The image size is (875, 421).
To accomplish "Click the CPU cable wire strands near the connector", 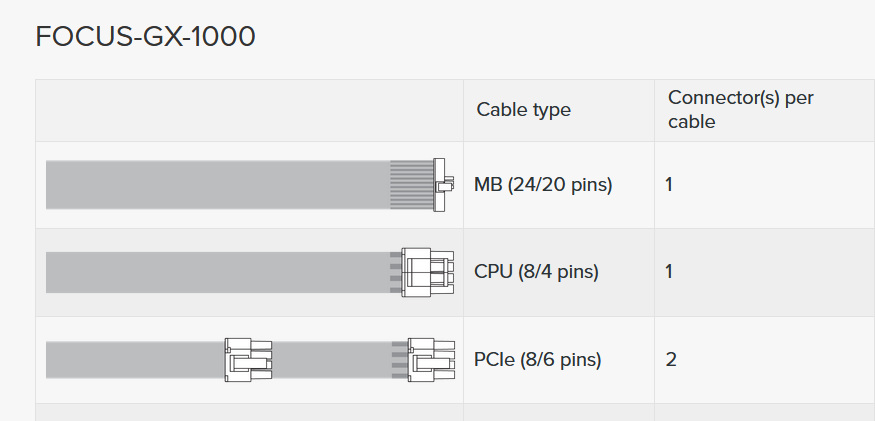I will [395, 272].
